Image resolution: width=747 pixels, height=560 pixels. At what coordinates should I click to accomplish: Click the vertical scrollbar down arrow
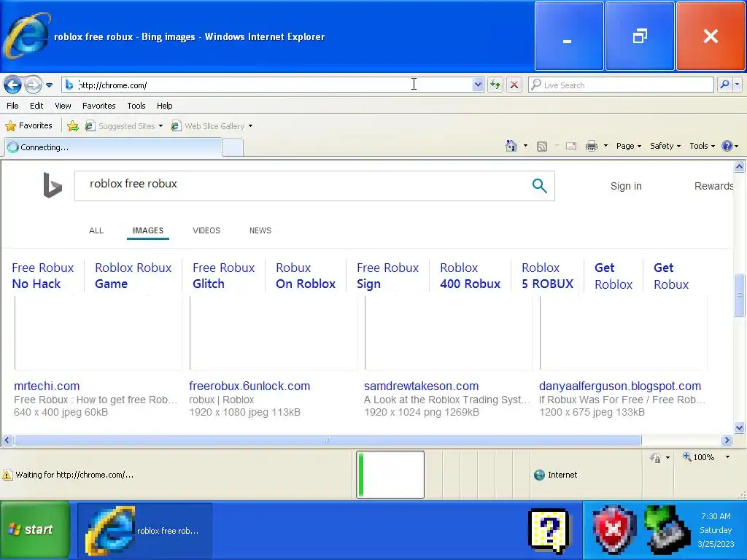740,427
